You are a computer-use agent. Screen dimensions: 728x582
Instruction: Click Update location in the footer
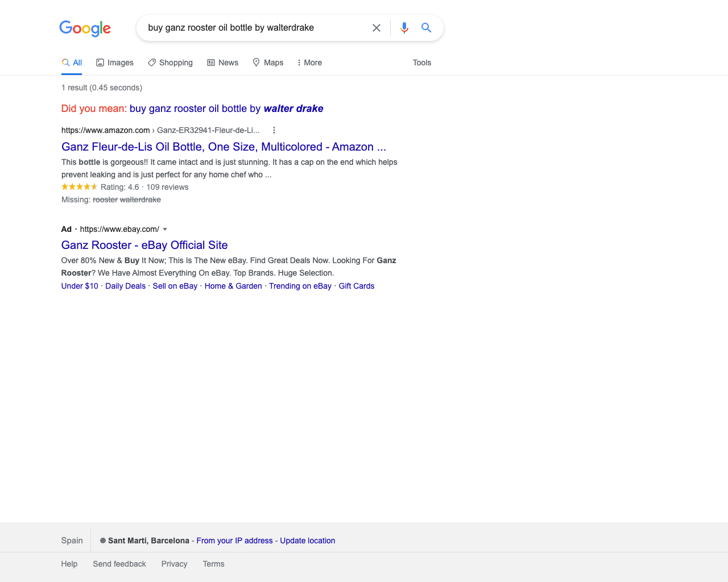[x=307, y=541]
